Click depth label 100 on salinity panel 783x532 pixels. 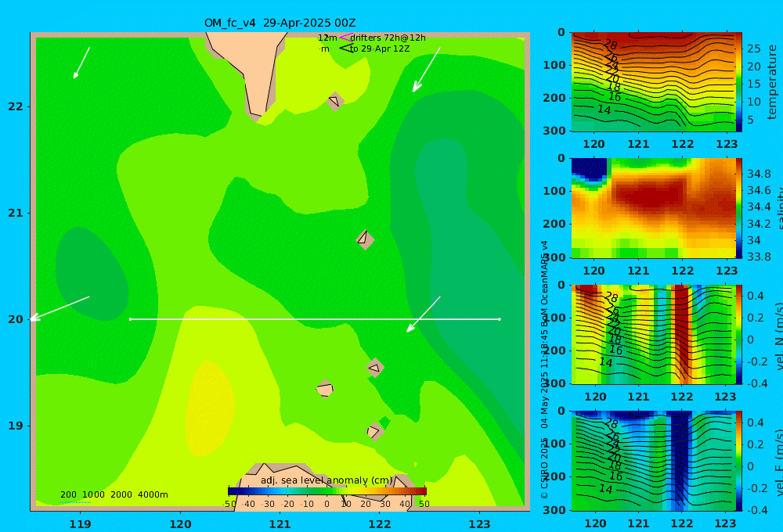(554, 191)
